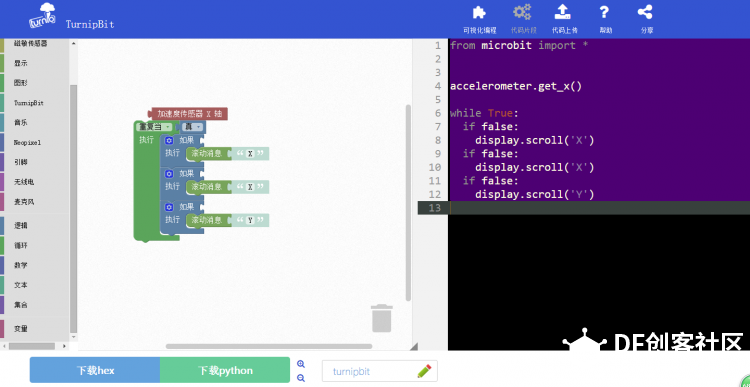Open the 重复当 loop mode dropdown
Screen dimensions: 750x387
pos(154,127)
